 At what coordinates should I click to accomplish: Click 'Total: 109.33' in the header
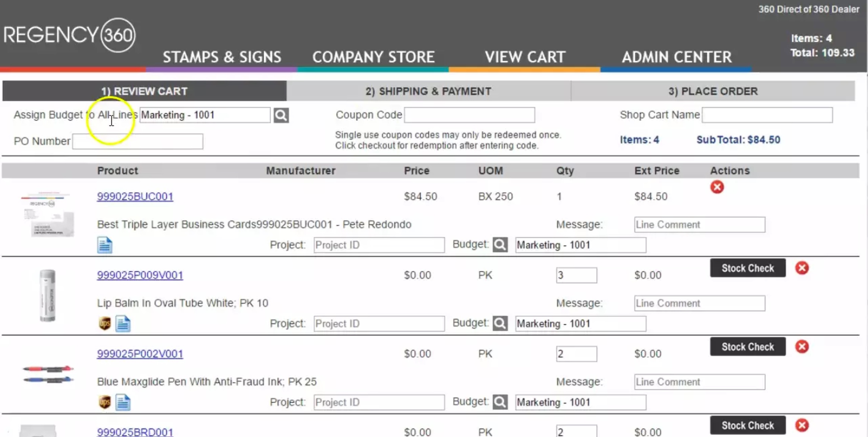pos(822,53)
